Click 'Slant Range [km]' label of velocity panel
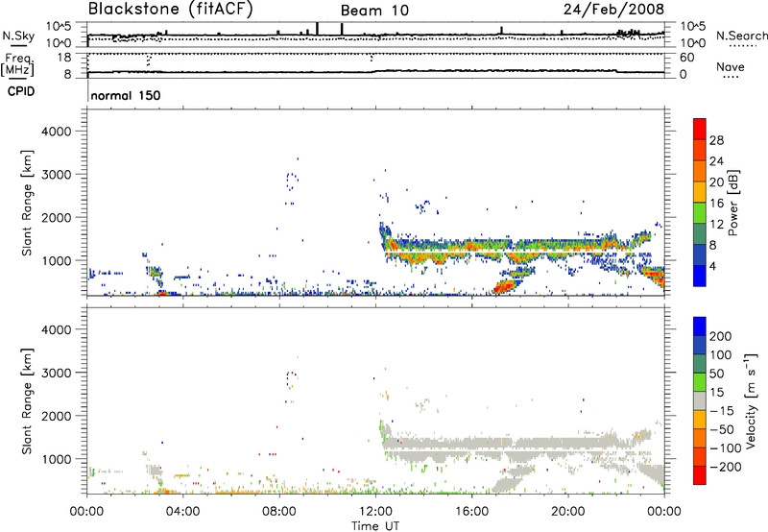 tap(27, 401)
